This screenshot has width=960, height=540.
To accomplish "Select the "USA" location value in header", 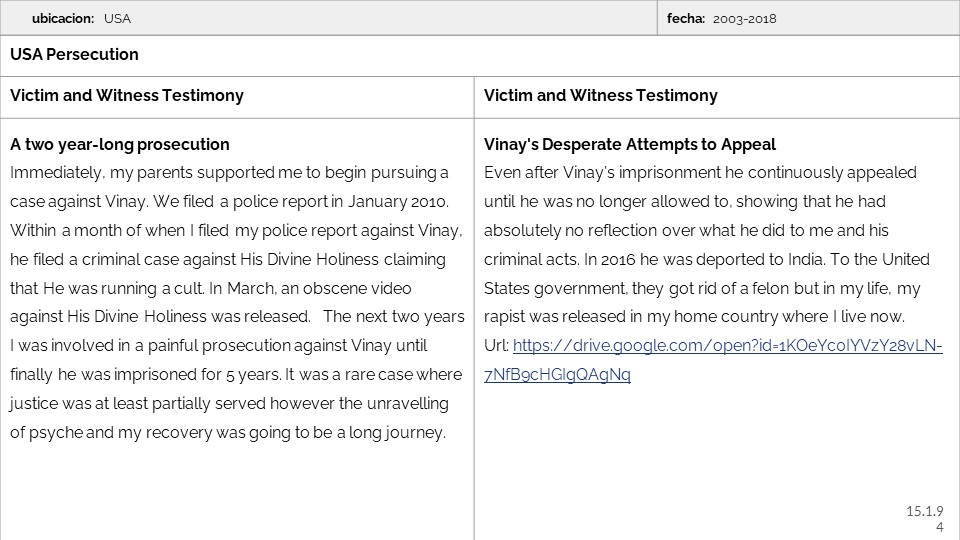I will [x=117, y=19].
